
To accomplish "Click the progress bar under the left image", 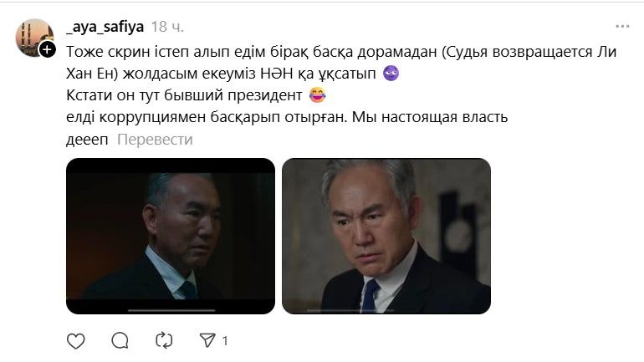I will click(x=171, y=311).
